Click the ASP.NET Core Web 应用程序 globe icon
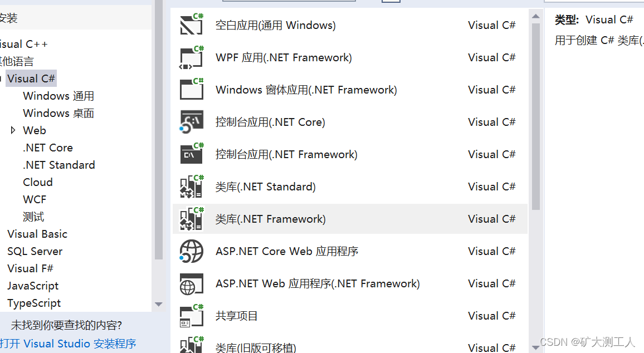Image resolution: width=644 pixels, height=353 pixels. click(192, 251)
